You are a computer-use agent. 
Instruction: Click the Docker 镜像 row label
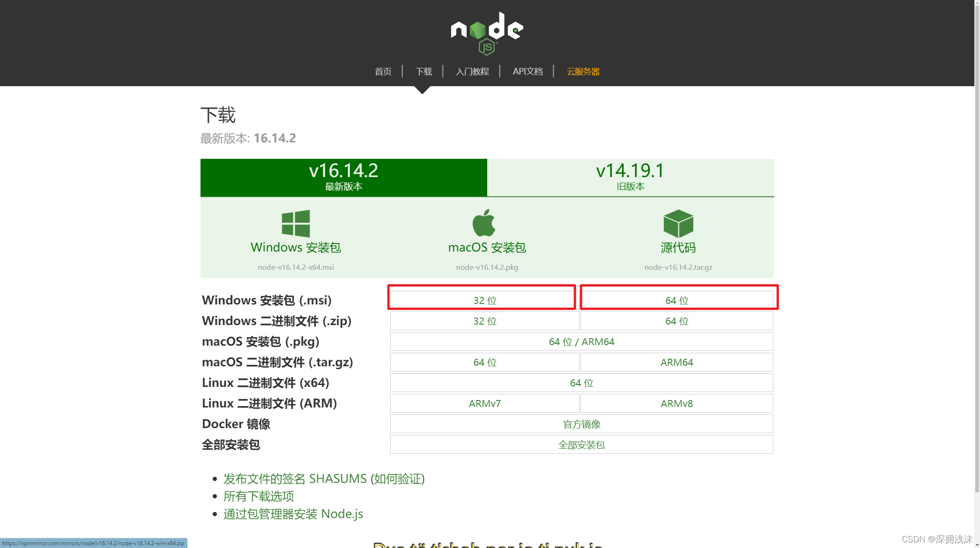click(236, 424)
